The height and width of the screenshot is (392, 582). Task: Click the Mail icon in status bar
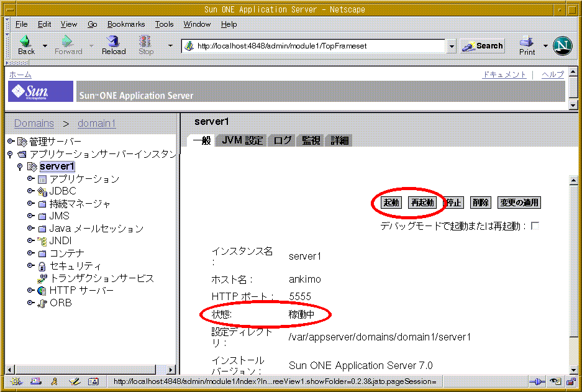35,381
